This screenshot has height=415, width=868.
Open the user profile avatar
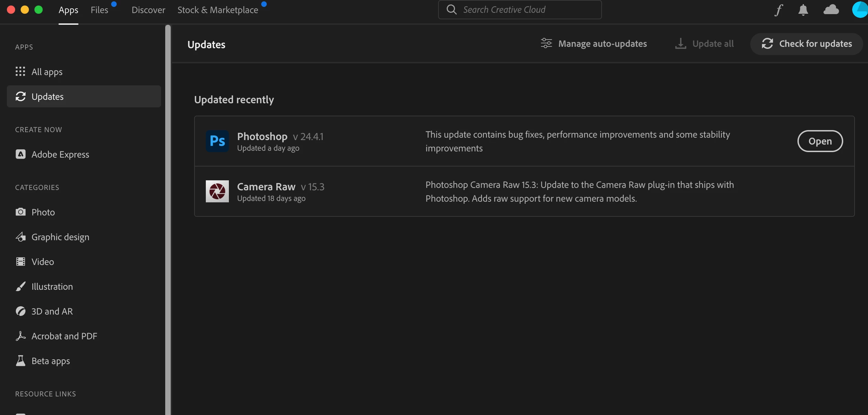(x=860, y=10)
